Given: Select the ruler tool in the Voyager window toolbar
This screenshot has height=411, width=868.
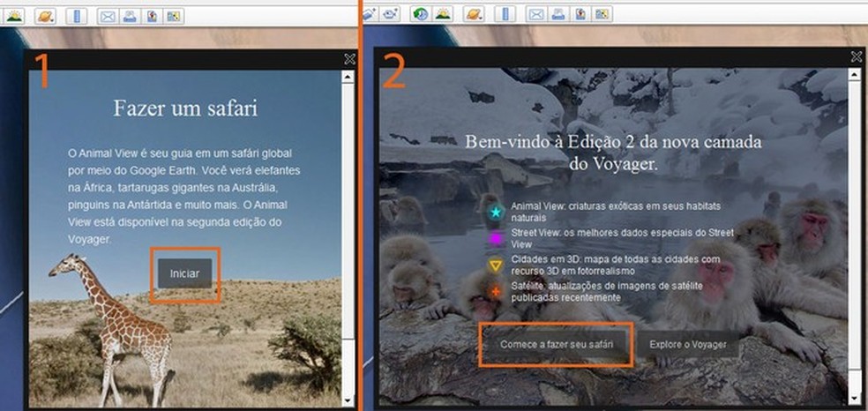Looking at the screenshot, I should pos(505,14).
